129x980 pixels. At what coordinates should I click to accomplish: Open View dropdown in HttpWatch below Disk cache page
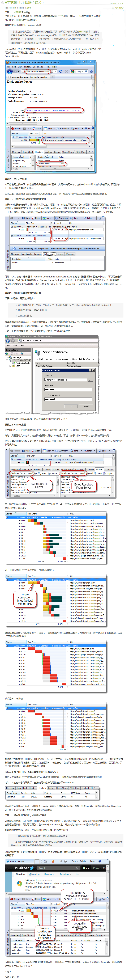pyautogui.click(x=49, y=129)
